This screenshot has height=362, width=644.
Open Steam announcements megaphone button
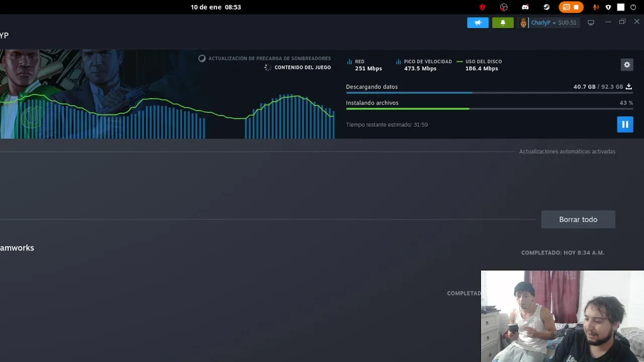478,23
